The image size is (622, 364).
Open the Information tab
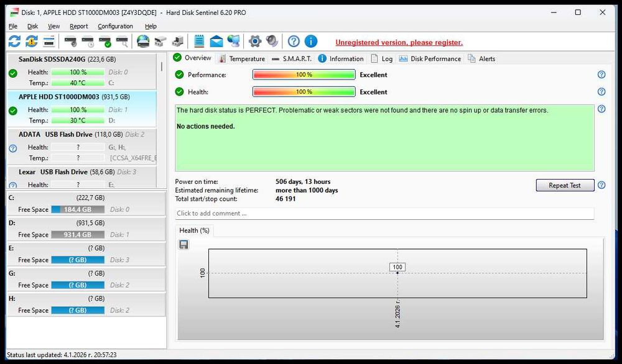pos(341,58)
